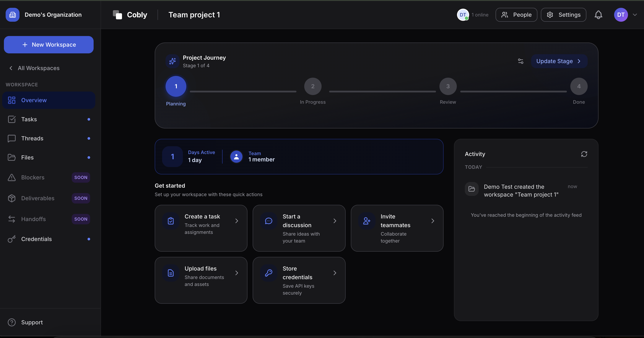
Task: Click the Tasks blue notification dot
Action: pyautogui.click(x=89, y=119)
